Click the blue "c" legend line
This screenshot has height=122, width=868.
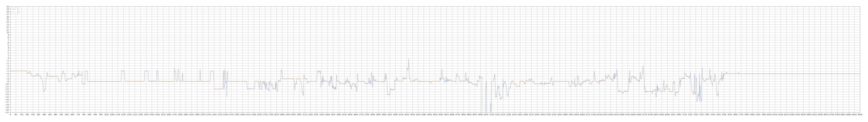[14, 12]
